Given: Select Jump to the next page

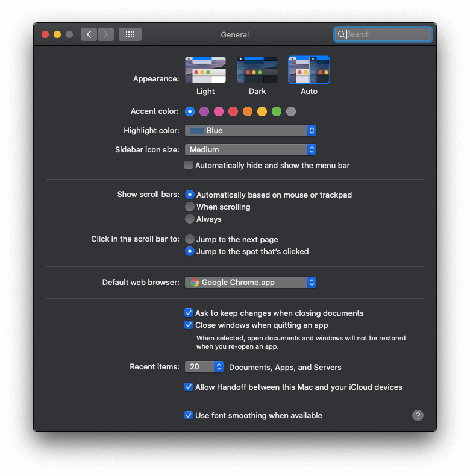Looking at the screenshot, I should pos(190,239).
